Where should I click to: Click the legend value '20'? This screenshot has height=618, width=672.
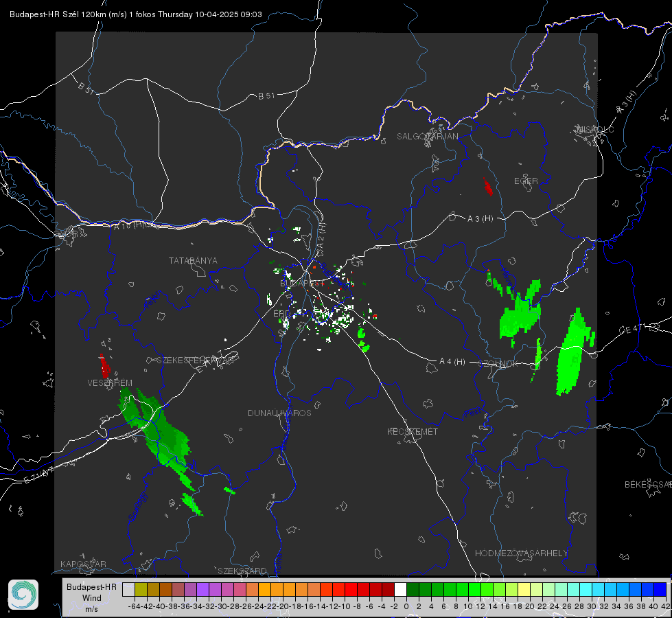(530, 606)
